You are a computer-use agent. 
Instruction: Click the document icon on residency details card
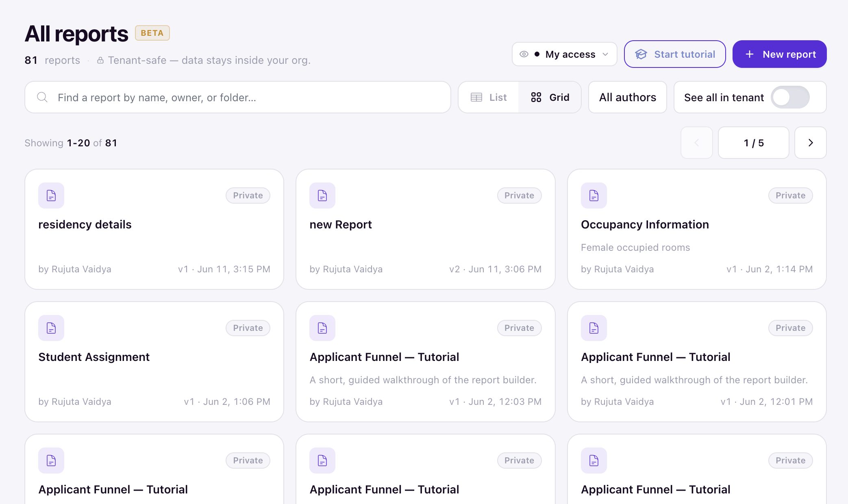point(51,196)
